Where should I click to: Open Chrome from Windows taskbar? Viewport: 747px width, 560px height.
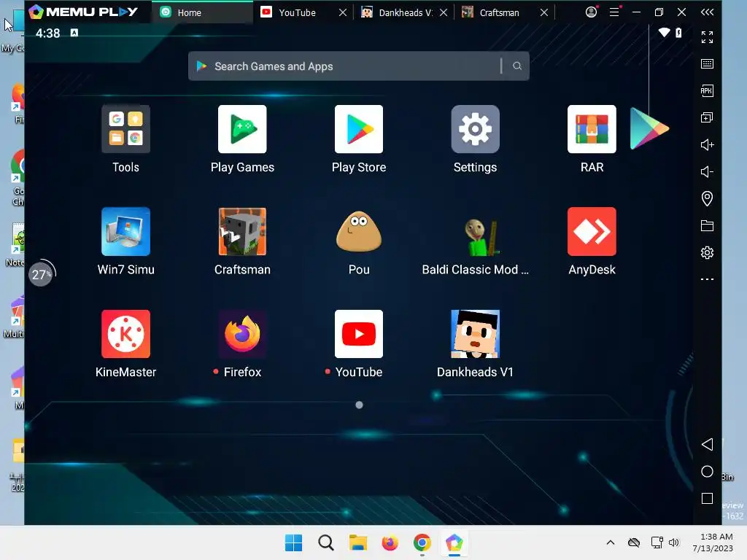422,542
